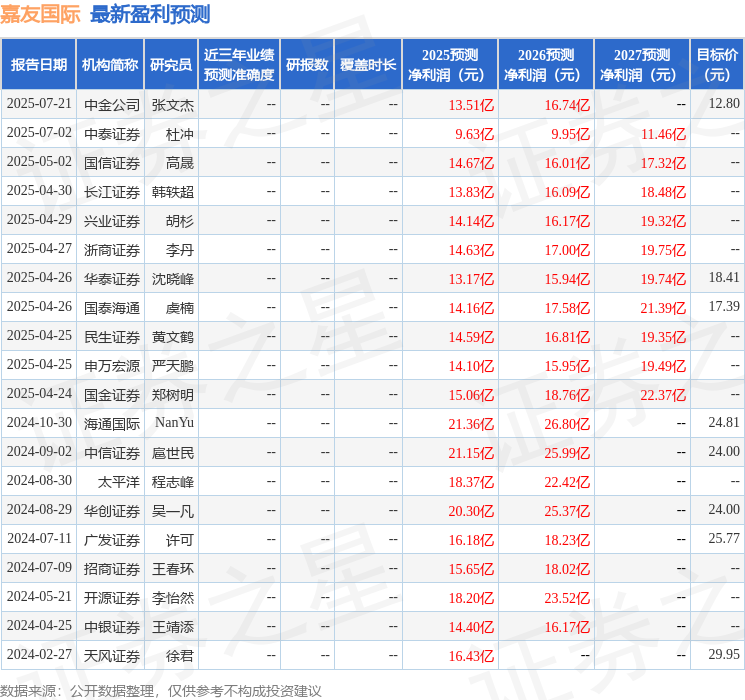
Task: Select the 兴业证券 cell
Action: point(112,221)
